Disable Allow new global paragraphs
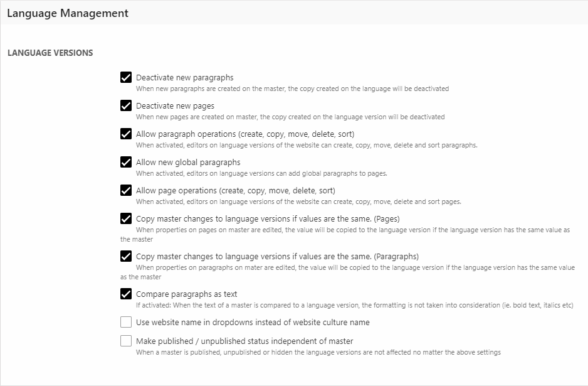Screen dimensions: 588x386 (x=126, y=162)
